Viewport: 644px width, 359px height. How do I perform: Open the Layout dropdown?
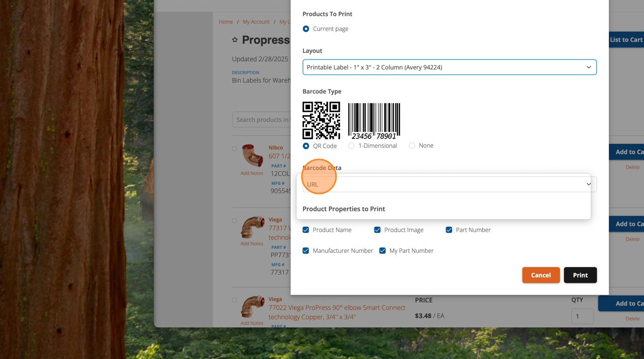tap(449, 67)
